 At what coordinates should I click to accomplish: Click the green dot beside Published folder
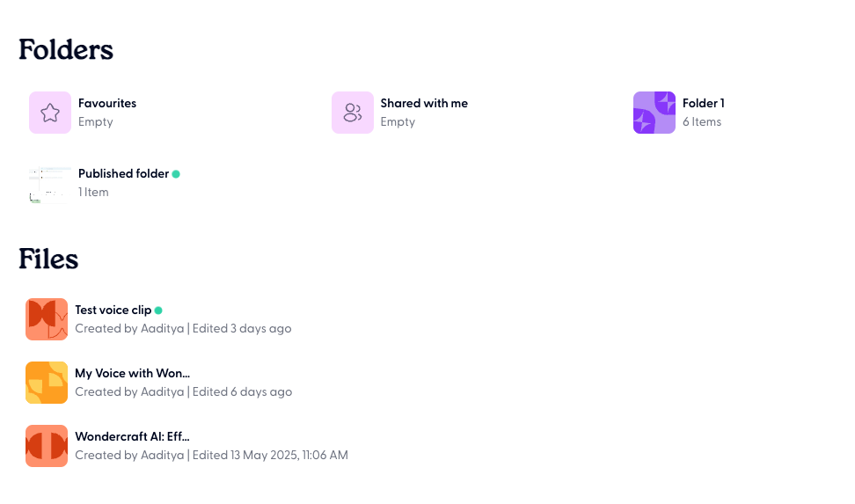click(x=176, y=174)
